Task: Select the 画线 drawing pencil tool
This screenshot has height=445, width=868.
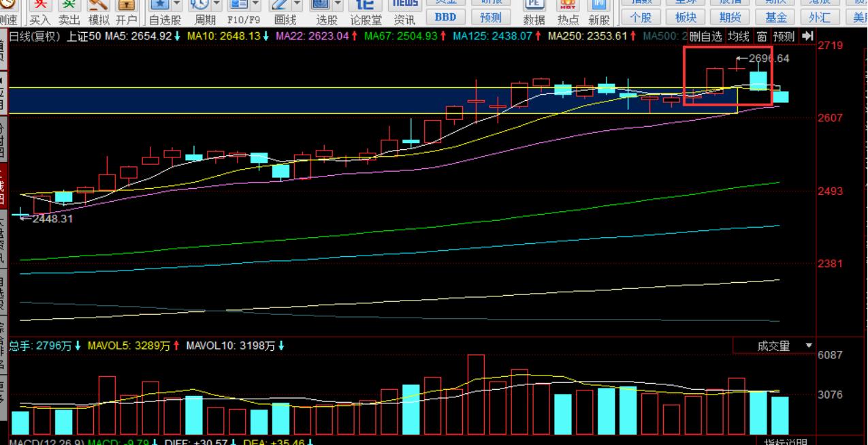Action: pos(280,5)
